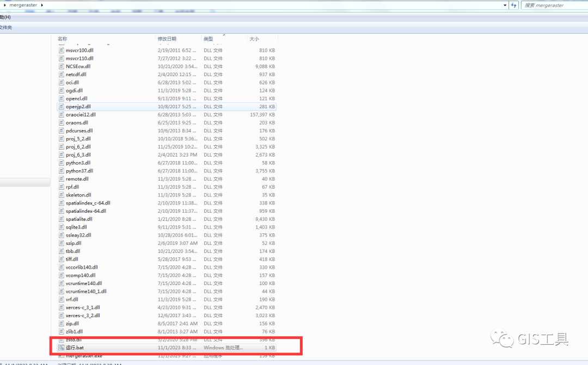
Task: Select the xerces-c_3_1.dll file name
Action: coord(83,307)
